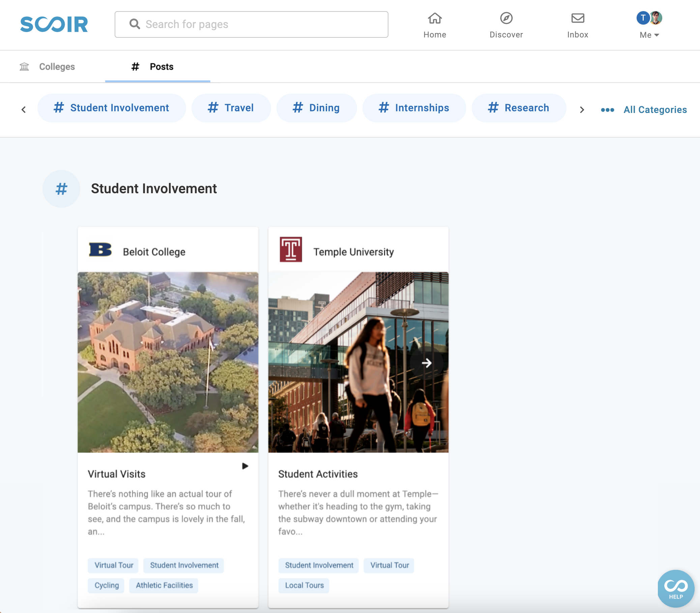Open Discover compass icon
Image resolution: width=700 pixels, height=613 pixels.
[506, 18]
